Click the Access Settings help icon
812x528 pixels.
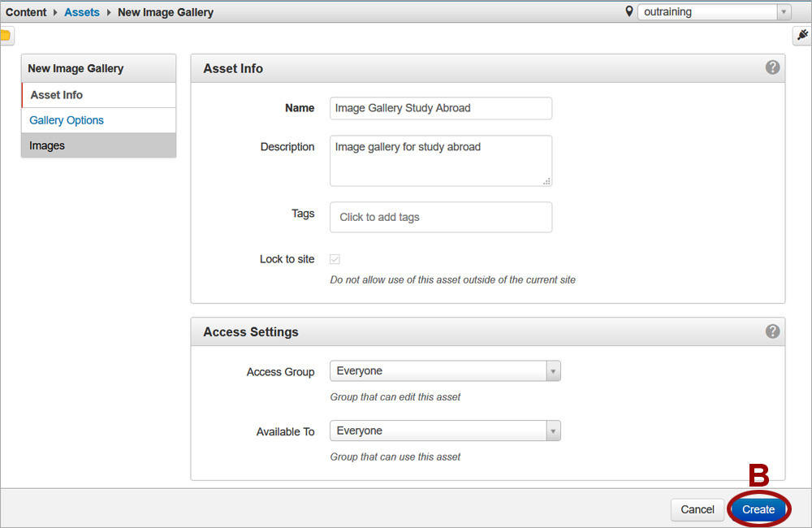pyautogui.click(x=772, y=331)
